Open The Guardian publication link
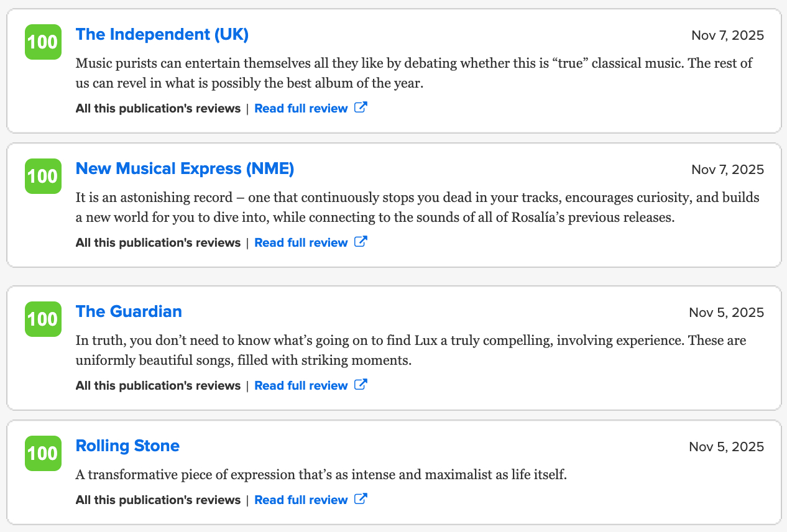The image size is (787, 532). tap(129, 312)
